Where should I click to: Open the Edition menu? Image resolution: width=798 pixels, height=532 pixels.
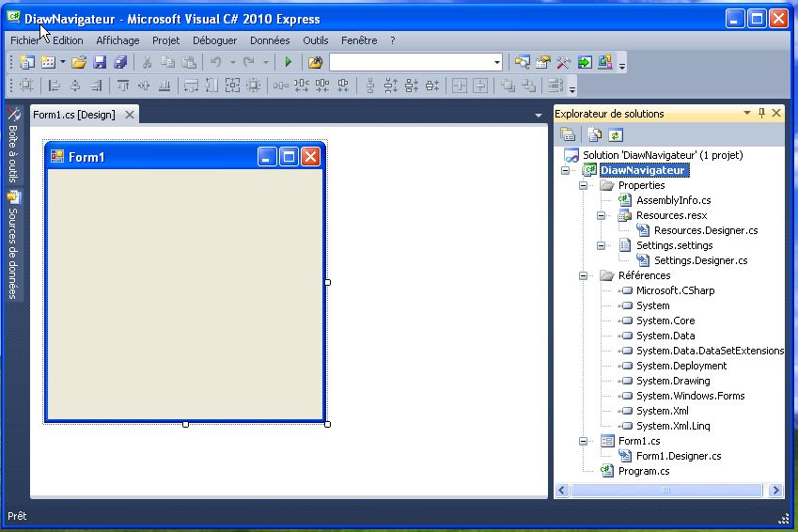coord(68,40)
